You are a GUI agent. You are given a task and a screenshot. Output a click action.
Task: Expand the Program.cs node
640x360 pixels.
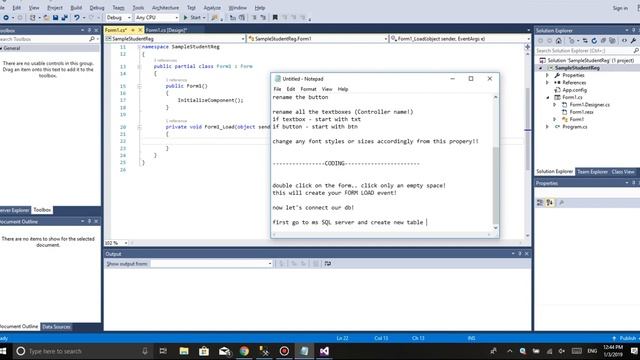pos(547,127)
